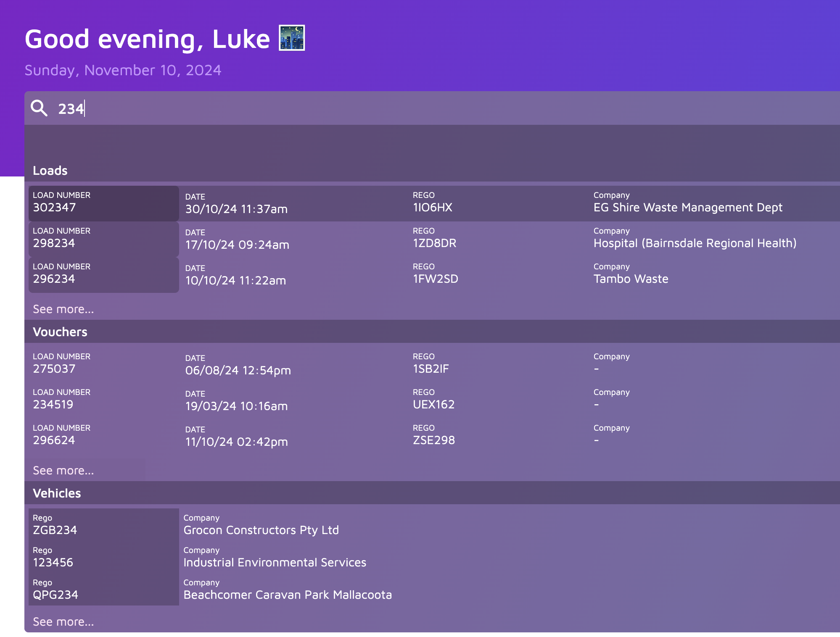Click the night city emoji icon

pyautogui.click(x=292, y=38)
